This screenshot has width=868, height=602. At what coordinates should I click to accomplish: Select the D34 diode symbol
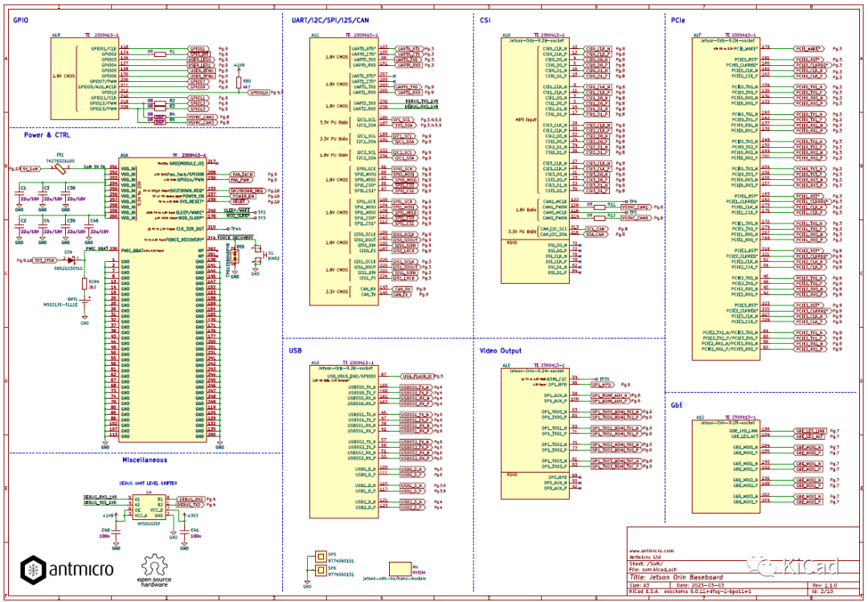(70, 260)
